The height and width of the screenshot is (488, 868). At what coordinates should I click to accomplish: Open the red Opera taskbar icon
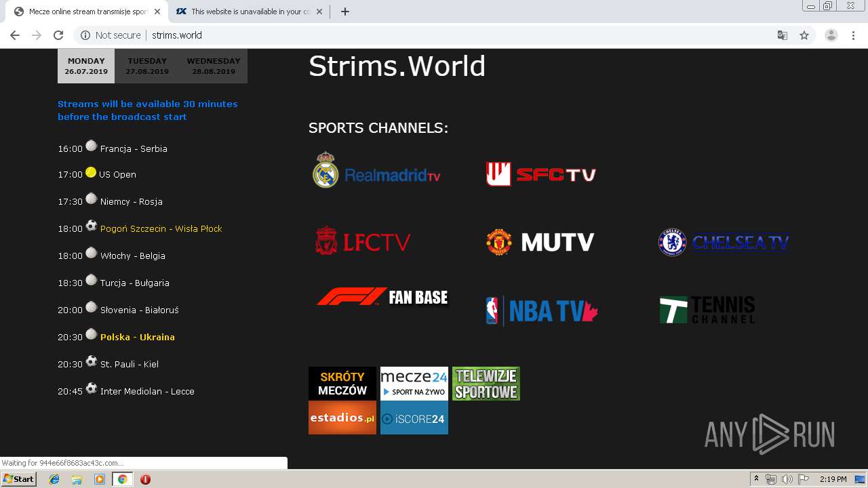[145, 479]
